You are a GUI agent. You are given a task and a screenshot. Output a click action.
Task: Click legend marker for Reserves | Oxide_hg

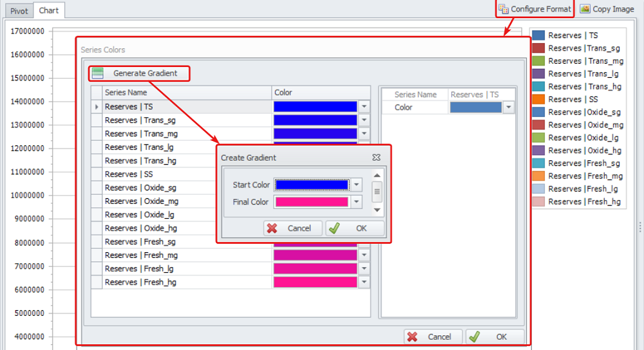[538, 150]
